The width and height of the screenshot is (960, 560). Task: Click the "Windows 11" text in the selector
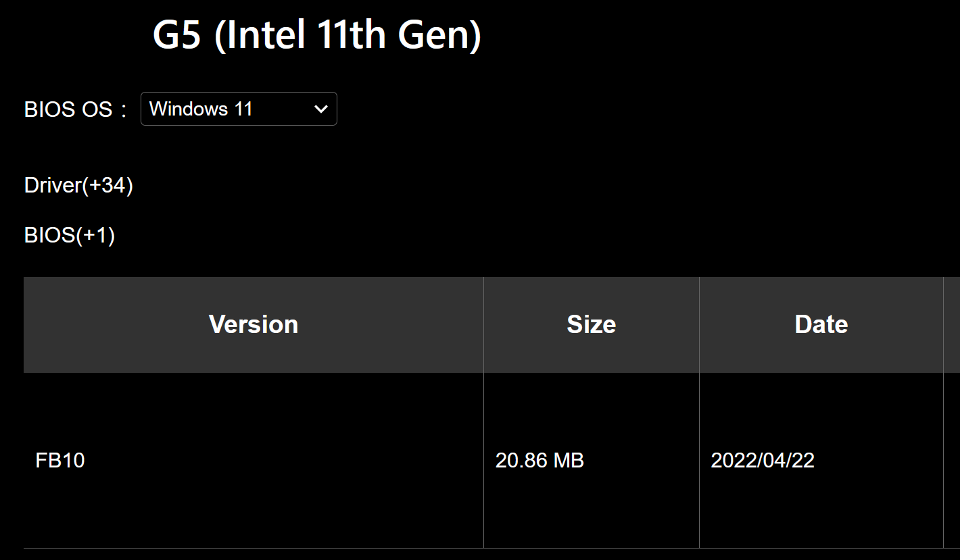click(201, 109)
